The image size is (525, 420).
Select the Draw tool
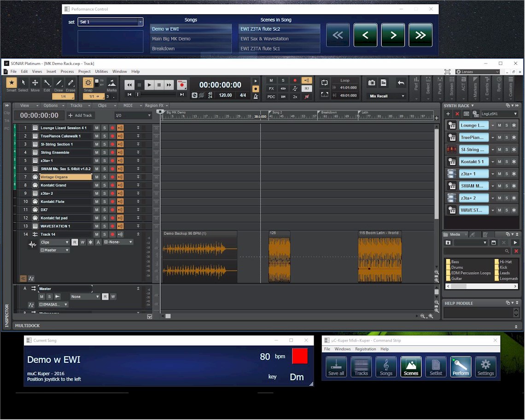pos(58,83)
